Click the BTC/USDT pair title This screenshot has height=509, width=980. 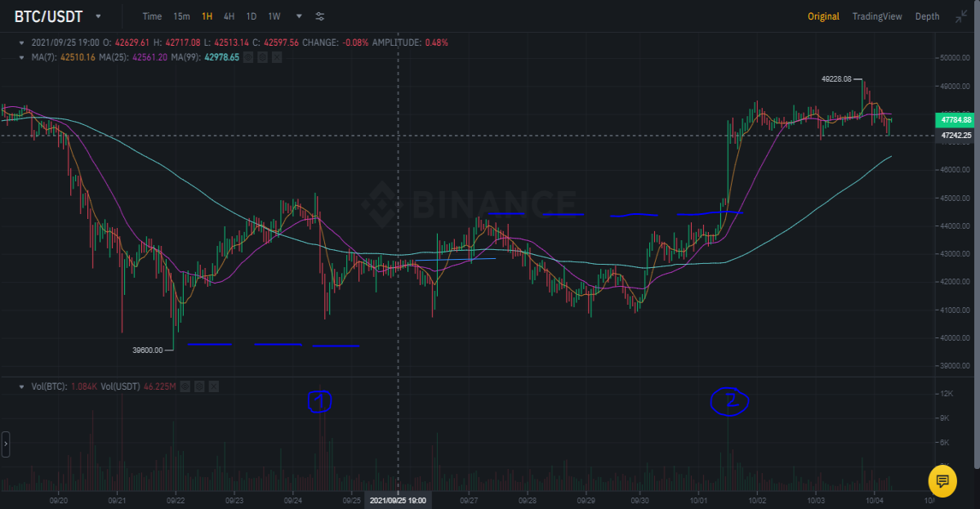point(48,16)
